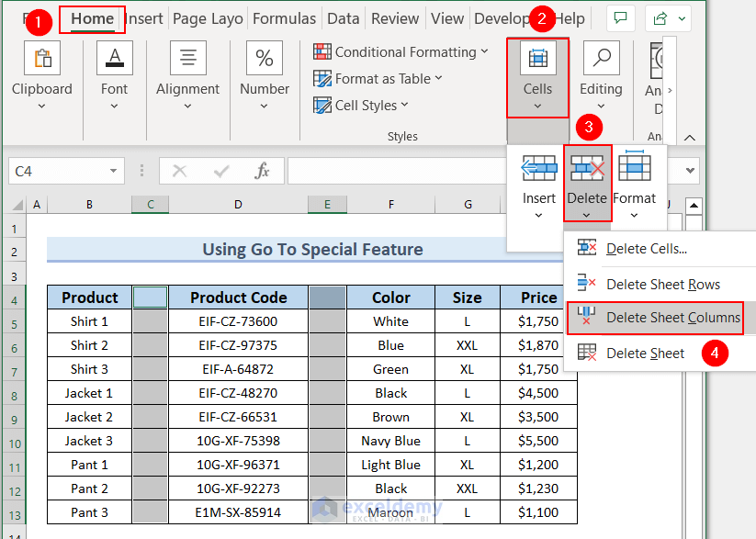The image size is (756, 539).
Task: Choose Delete Sheet Columns from menu
Action: (672, 318)
